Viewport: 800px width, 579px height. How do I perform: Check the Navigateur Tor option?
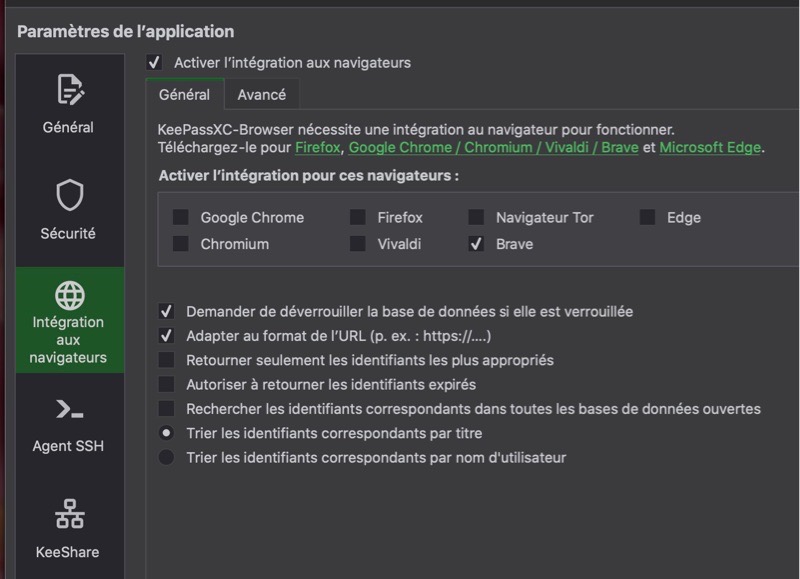476,218
